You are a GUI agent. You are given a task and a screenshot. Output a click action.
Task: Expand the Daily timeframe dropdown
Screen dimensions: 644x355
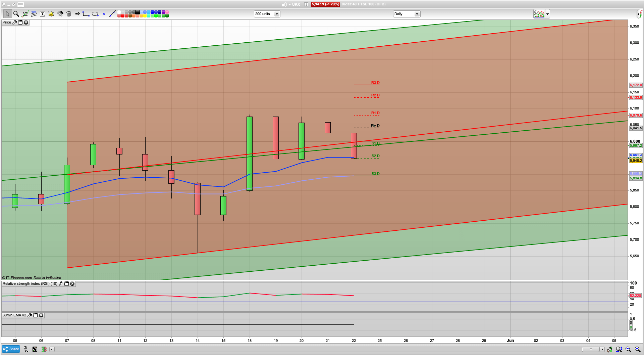[x=417, y=14]
